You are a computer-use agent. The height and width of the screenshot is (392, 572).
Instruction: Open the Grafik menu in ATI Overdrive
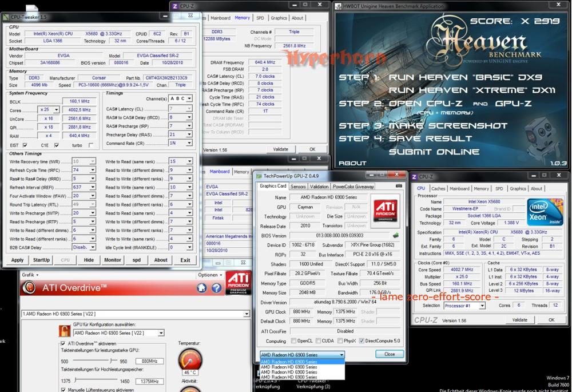coord(30,275)
